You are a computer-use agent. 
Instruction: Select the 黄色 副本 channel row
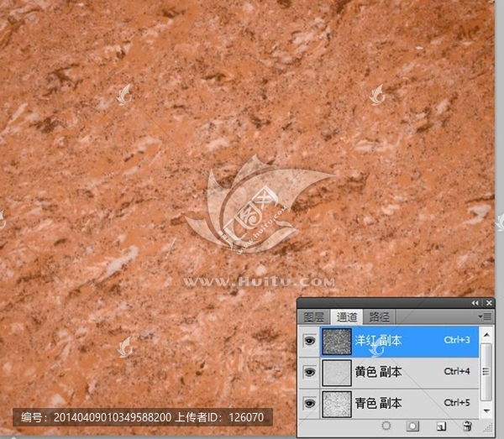pos(389,373)
